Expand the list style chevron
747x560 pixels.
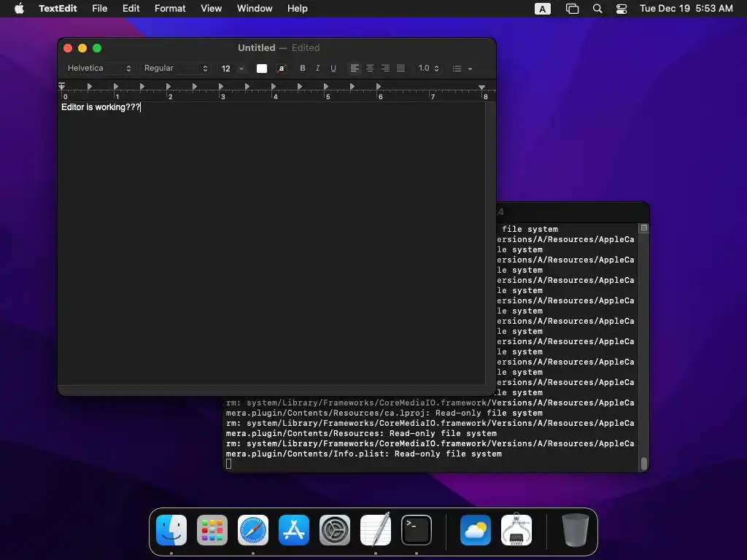pos(471,69)
